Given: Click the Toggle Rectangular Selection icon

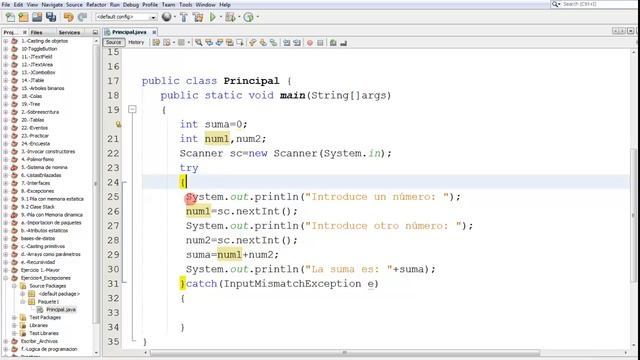Looking at the screenshot, I should point(240,42).
